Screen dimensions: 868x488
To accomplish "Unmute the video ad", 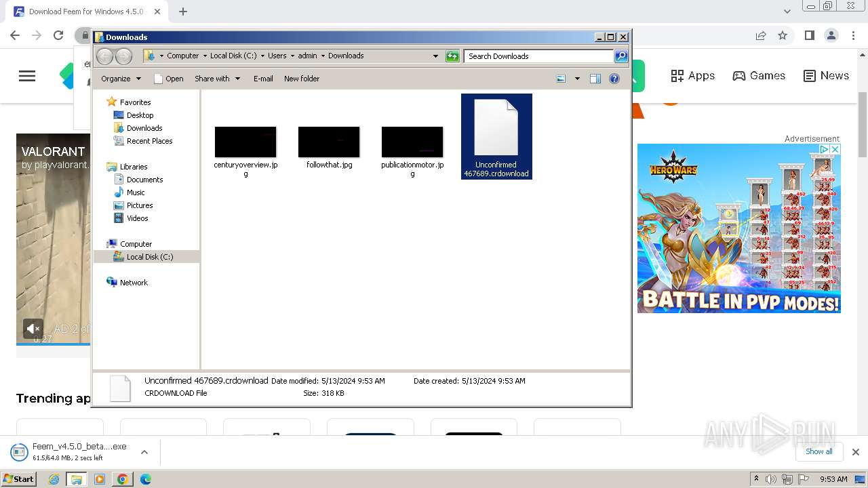I will pyautogui.click(x=33, y=329).
